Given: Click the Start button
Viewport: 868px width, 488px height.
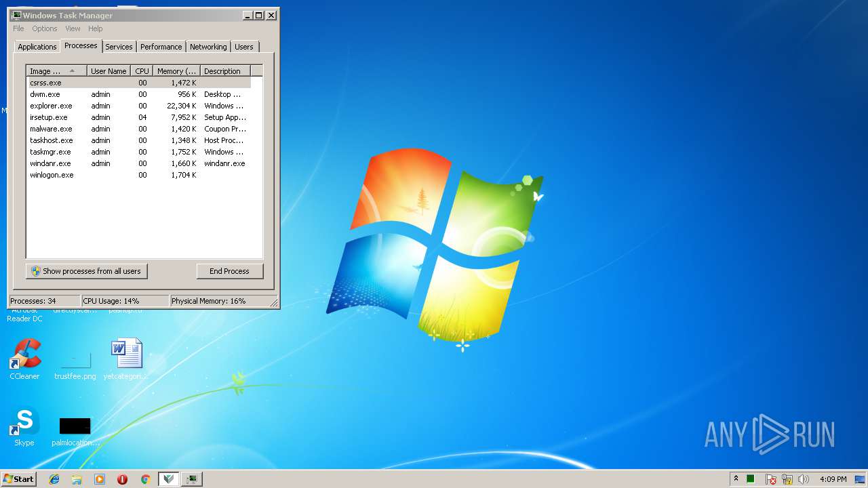Looking at the screenshot, I should point(19,479).
